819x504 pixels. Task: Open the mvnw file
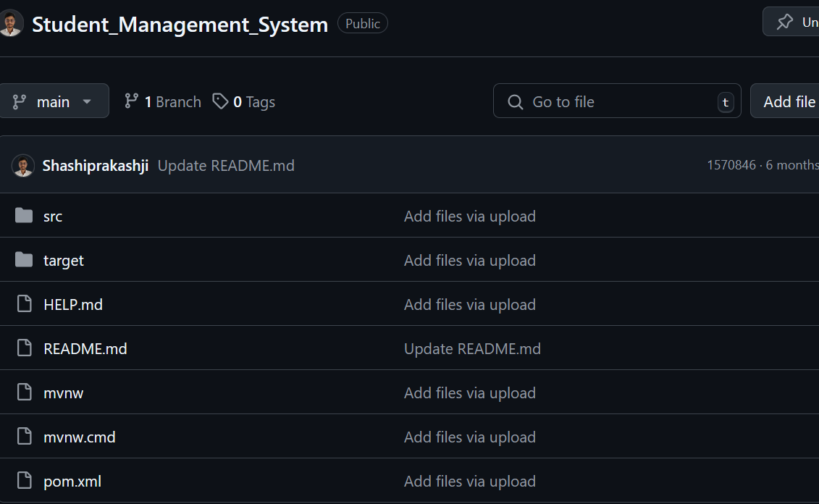(x=64, y=392)
